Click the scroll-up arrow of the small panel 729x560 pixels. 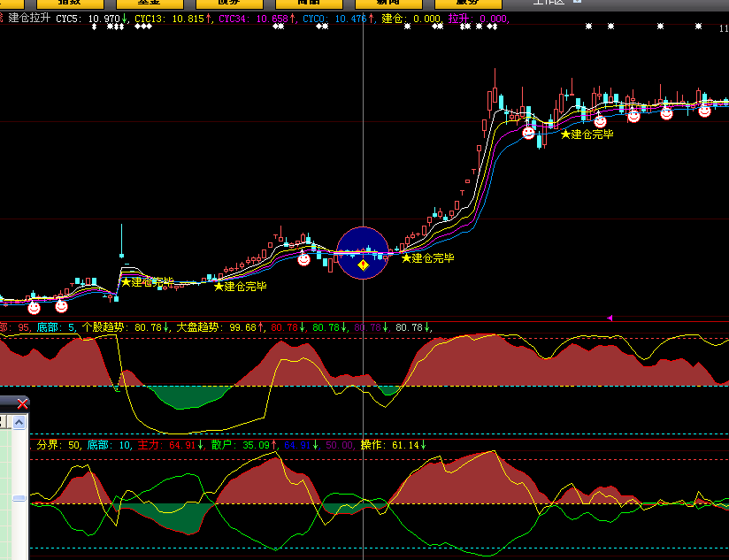pos(19,423)
